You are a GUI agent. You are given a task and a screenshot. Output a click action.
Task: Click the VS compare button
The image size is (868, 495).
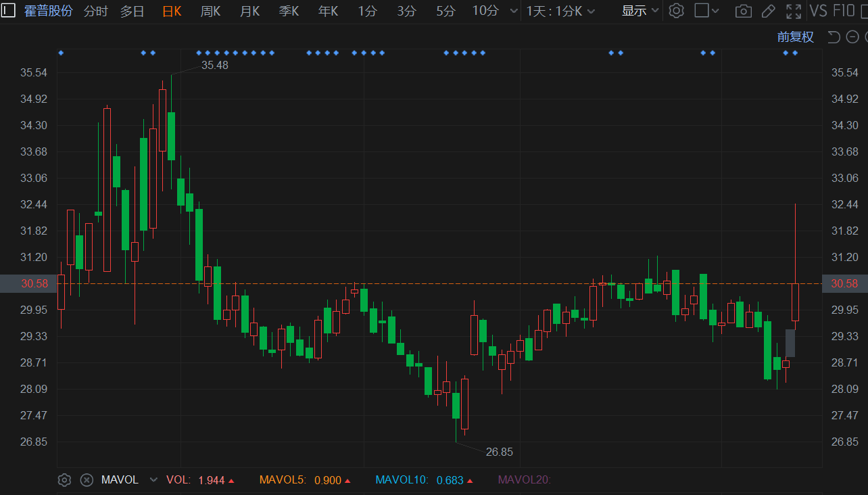click(x=818, y=11)
